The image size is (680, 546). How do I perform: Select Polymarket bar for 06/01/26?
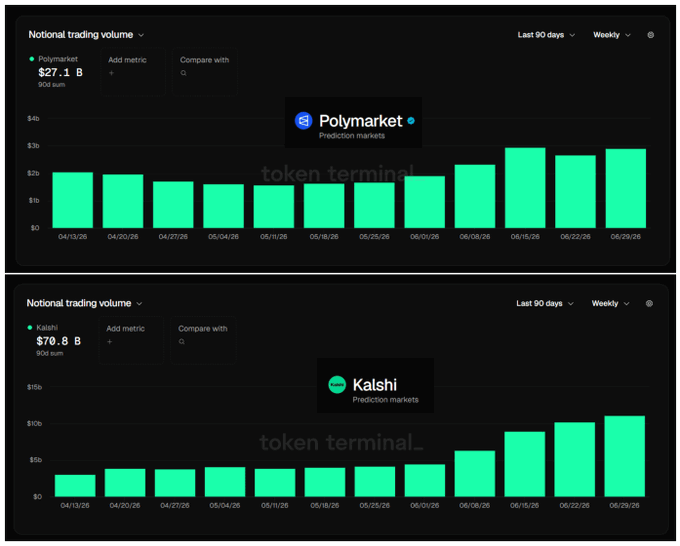[x=425, y=202]
